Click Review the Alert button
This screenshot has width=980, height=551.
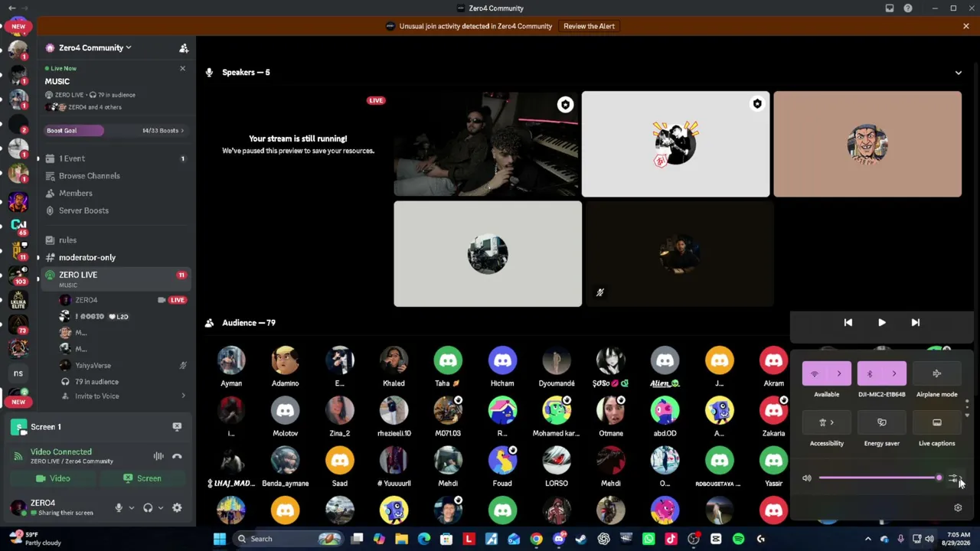tap(589, 26)
